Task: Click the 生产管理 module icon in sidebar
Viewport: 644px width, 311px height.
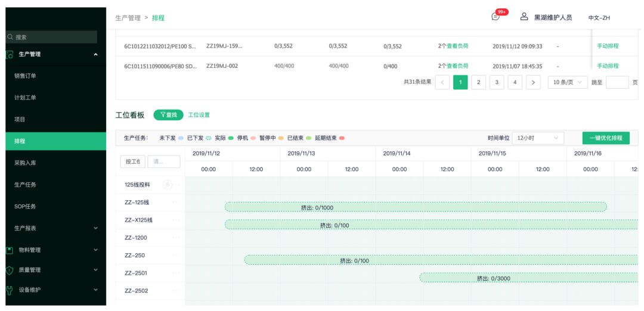Action: click(x=9, y=55)
